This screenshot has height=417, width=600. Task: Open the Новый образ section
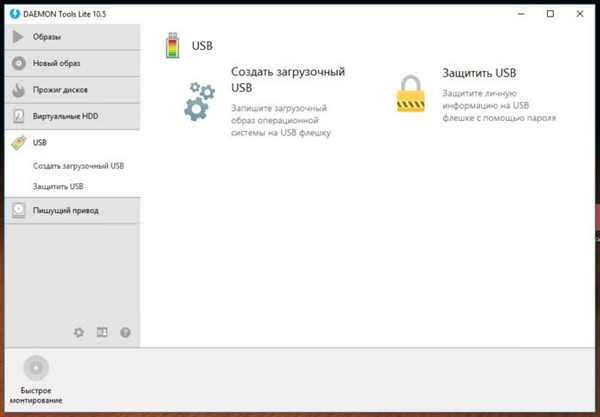73,63
